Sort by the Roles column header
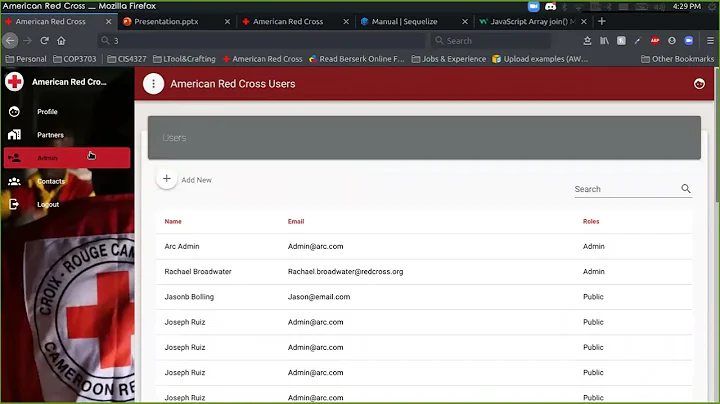This screenshot has height=404, width=720. [591, 221]
